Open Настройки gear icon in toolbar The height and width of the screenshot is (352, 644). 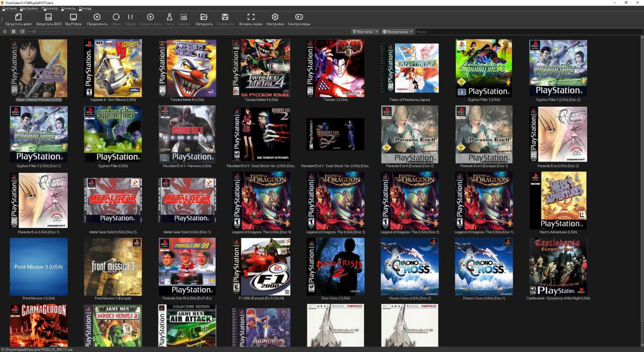coord(275,17)
